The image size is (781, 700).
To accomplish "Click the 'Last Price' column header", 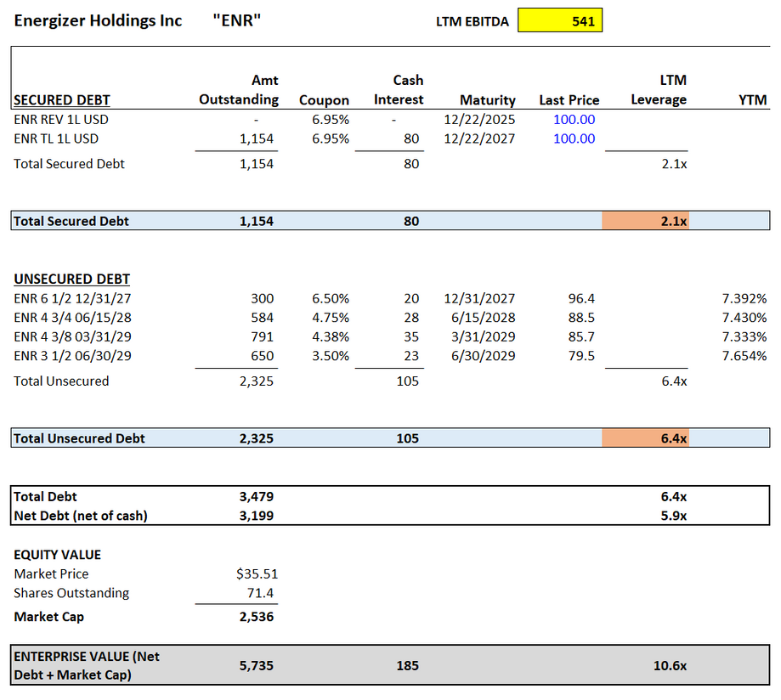I will (x=569, y=100).
